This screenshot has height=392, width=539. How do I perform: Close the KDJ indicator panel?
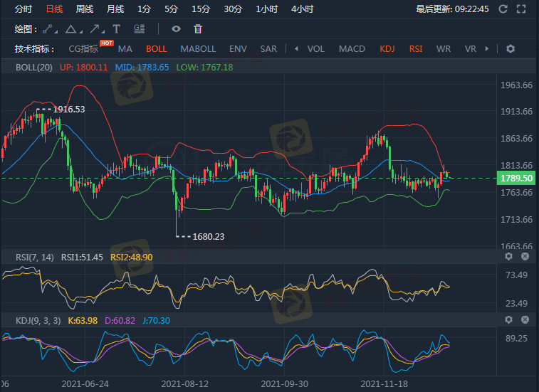pos(525,321)
